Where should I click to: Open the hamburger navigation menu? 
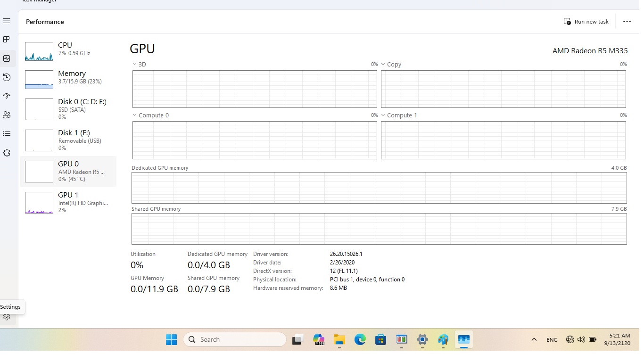7,21
